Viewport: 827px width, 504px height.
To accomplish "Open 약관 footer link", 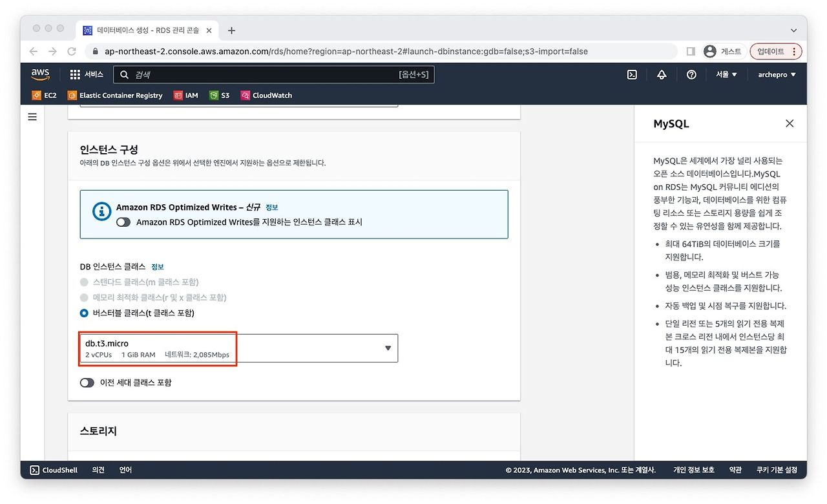I will [736, 470].
